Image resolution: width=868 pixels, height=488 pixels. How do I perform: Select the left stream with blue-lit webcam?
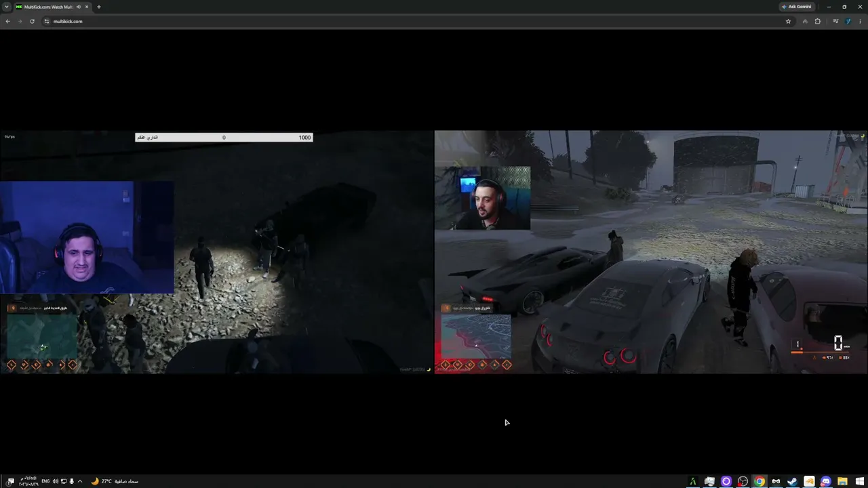(x=217, y=251)
